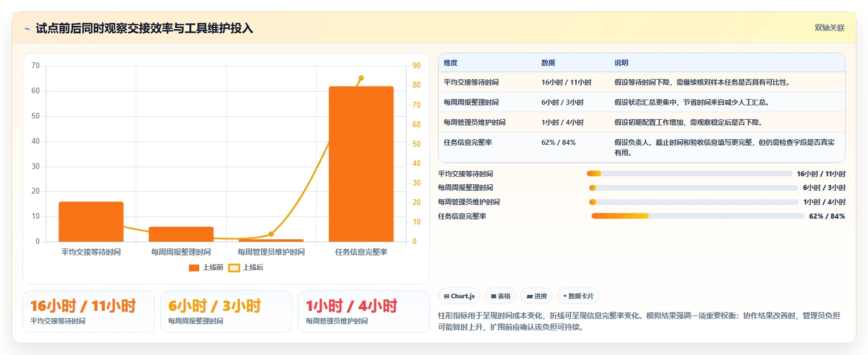The width and height of the screenshot is (868, 355).
Task: Click the 62% / 84% table cell
Action: [x=558, y=143]
